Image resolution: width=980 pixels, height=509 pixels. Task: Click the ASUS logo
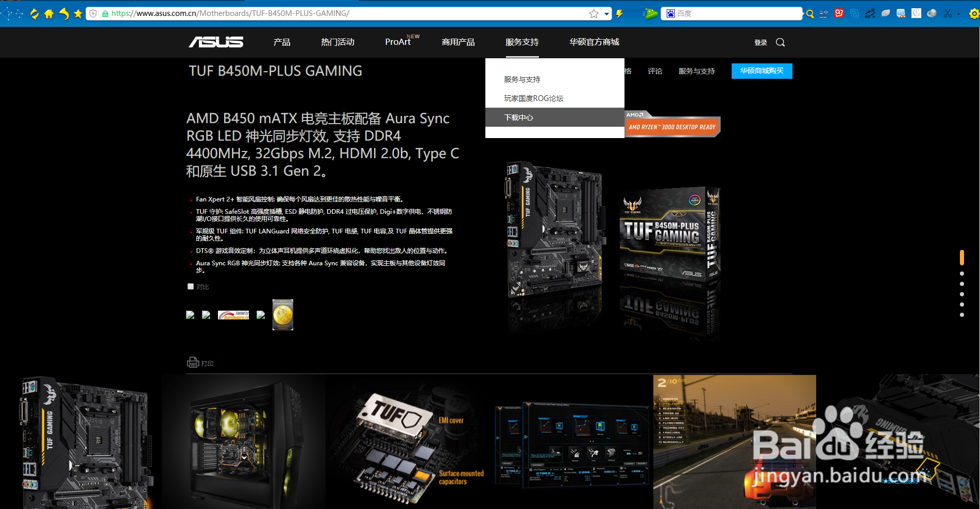pyautogui.click(x=216, y=42)
